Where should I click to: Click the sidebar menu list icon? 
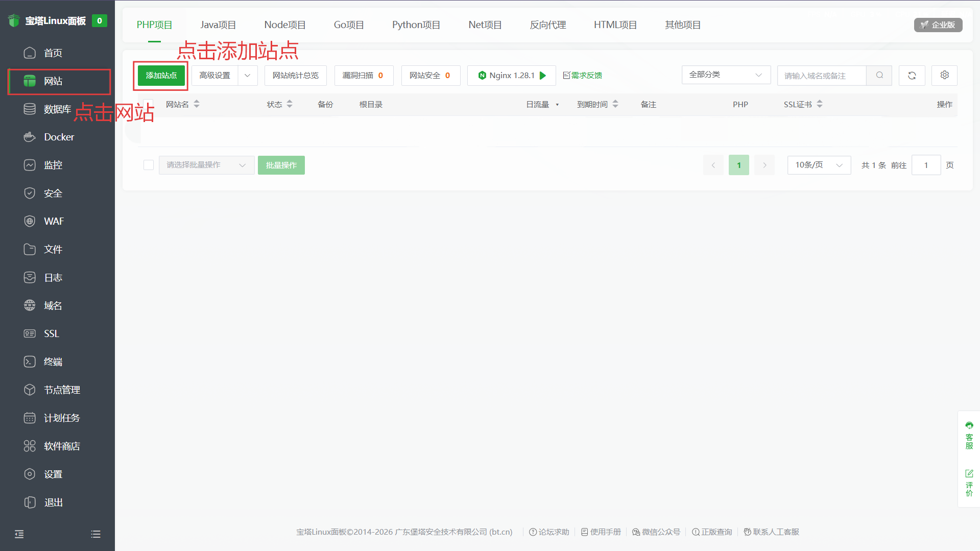point(95,534)
